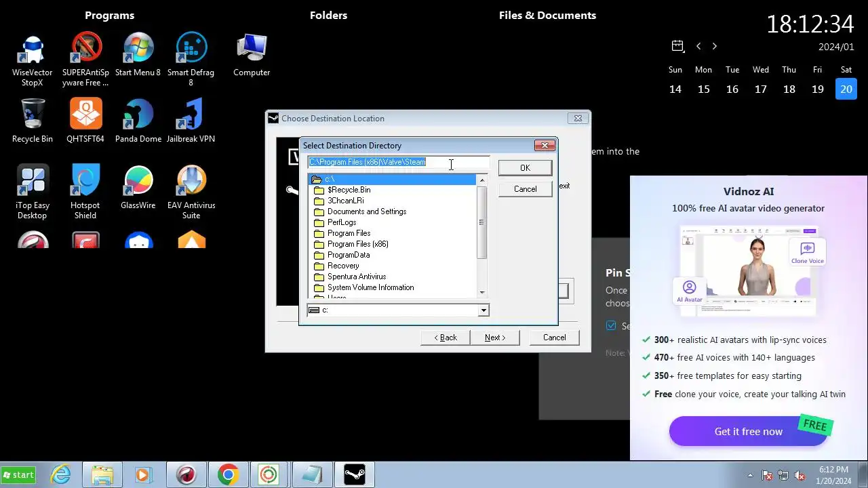Open the Jailbreak VPN desktop shortcut
868x488 pixels.
tap(191, 121)
